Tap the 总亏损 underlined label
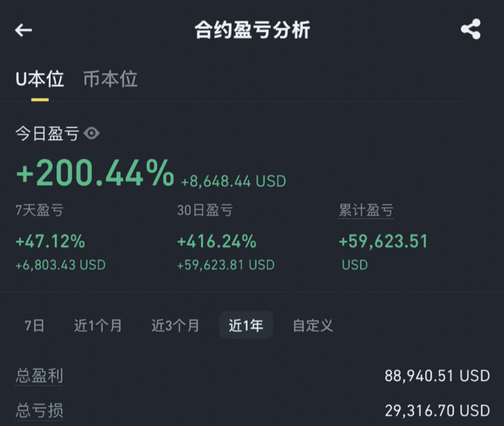The height and width of the screenshot is (426, 504). [x=39, y=411]
